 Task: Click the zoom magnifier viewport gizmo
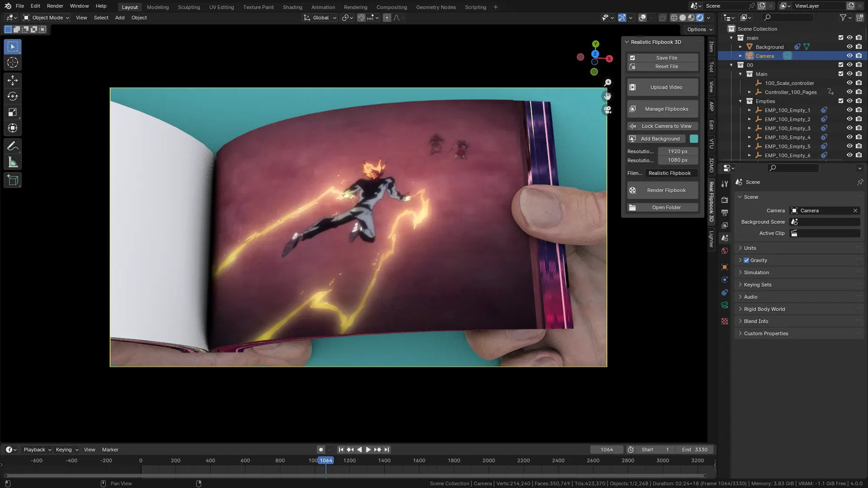click(x=608, y=82)
